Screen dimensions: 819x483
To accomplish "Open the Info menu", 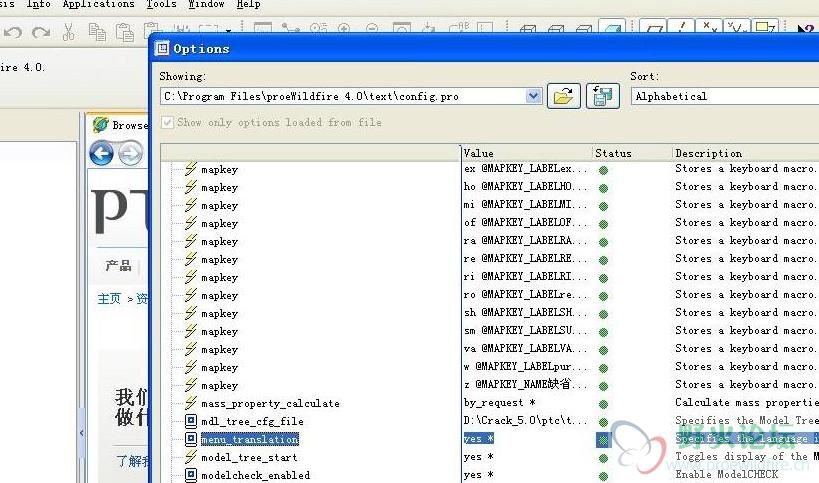I will 38,4.
